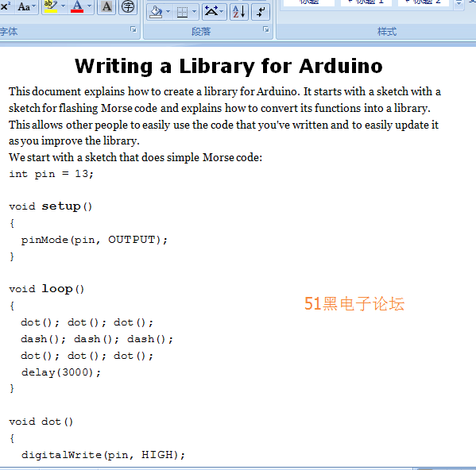Viewport: 476px width, 470px height.
Task: Open the 字体 font dialog launcher
Action: tap(134, 29)
